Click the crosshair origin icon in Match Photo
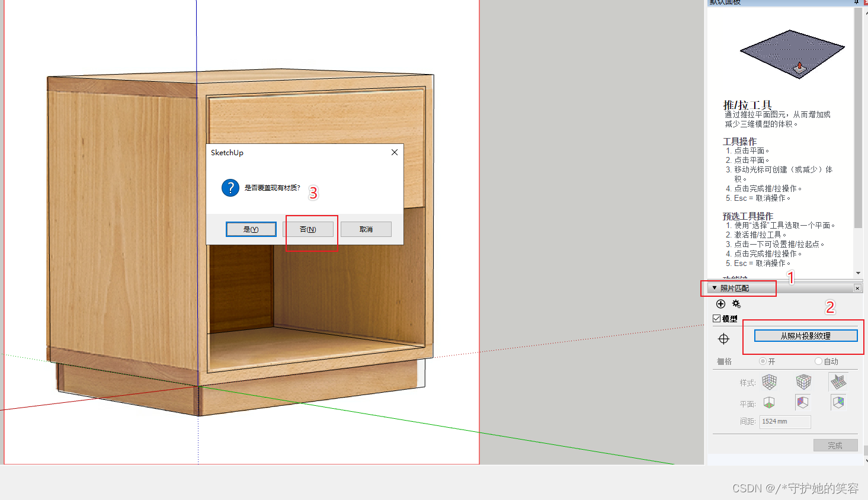The width and height of the screenshot is (868, 500). coord(723,339)
